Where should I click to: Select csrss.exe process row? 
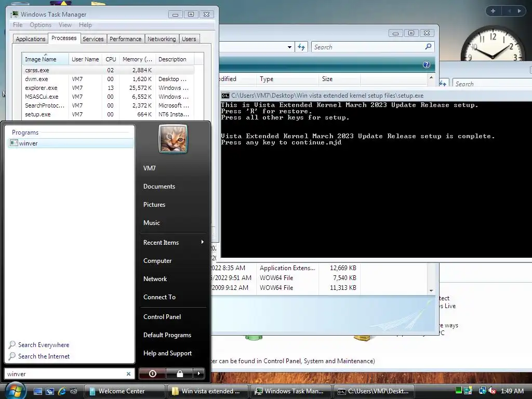click(x=108, y=70)
